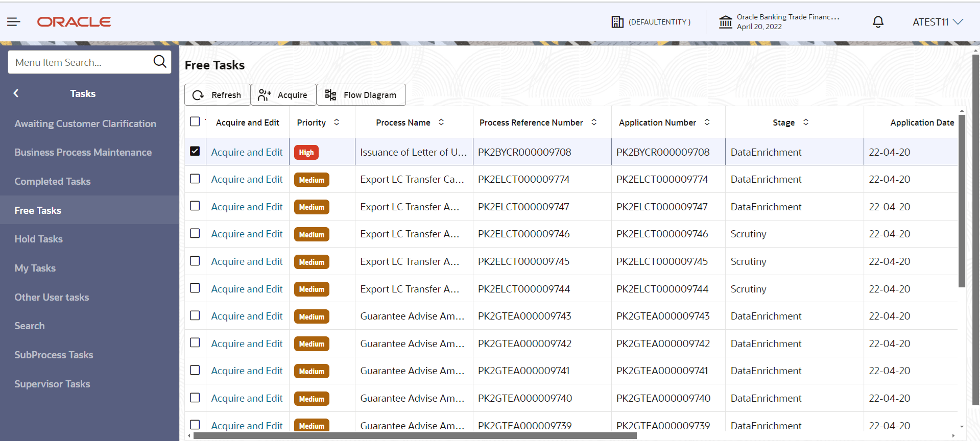Click the table vertical scrollbar

pos(962,201)
